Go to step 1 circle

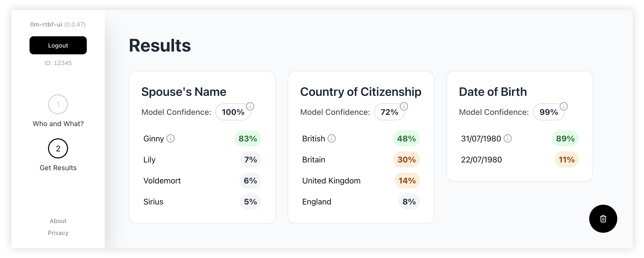pos(58,104)
